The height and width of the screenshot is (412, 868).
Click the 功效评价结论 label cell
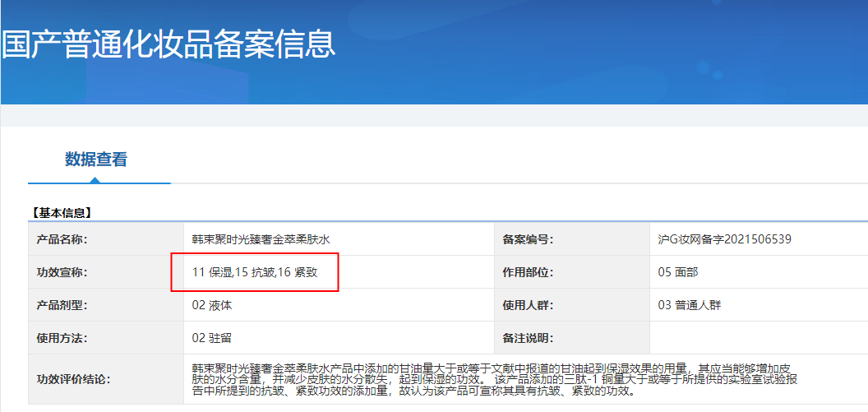click(74, 379)
